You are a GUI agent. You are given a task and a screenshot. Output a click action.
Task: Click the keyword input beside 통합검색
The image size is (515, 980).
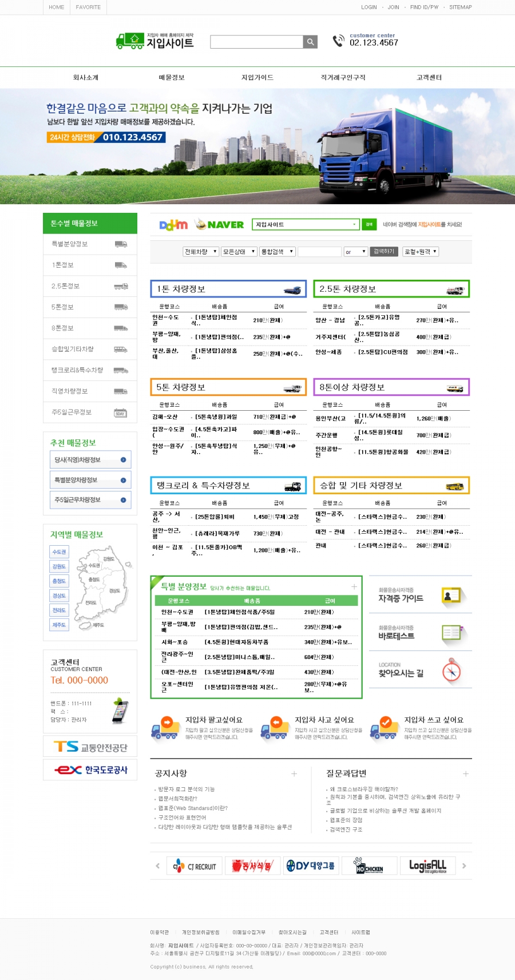coord(319,252)
